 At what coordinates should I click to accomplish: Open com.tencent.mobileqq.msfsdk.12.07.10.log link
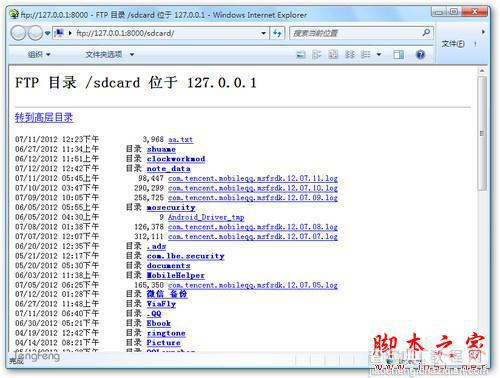click(x=253, y=188)
